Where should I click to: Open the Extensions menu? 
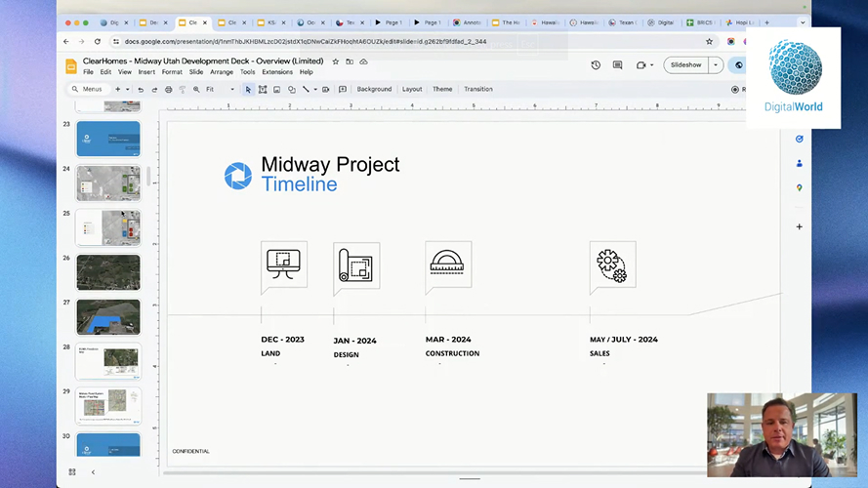pos(277,72)
